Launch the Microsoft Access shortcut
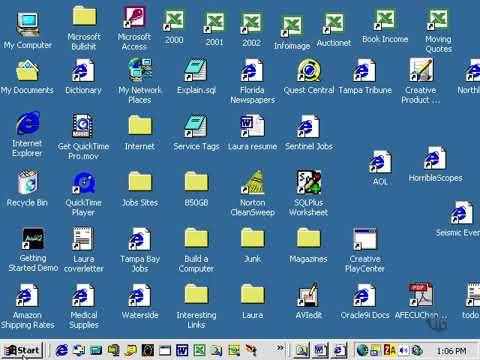 [134, 17]
